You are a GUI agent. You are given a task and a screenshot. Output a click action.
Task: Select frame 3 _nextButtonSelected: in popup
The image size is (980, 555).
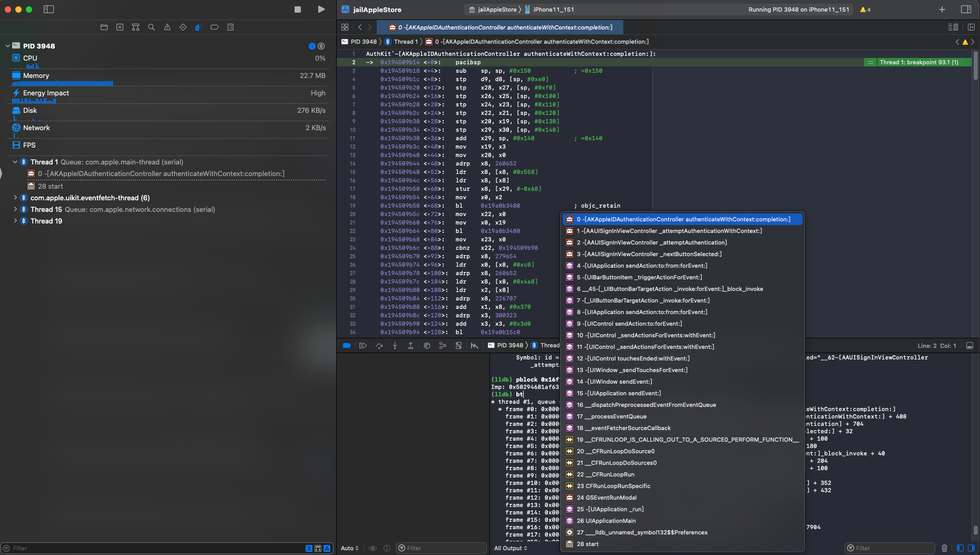point(682,254)
